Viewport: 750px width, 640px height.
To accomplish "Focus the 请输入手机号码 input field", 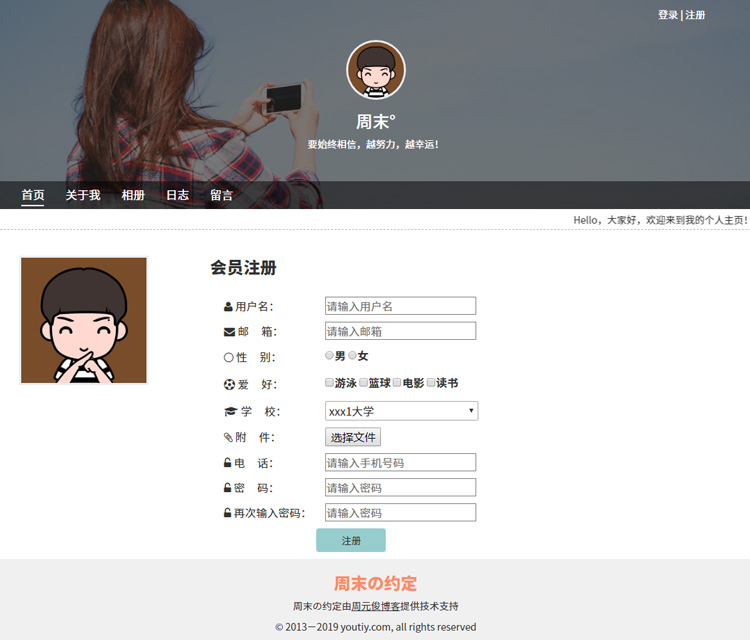I will click(400, 462).
